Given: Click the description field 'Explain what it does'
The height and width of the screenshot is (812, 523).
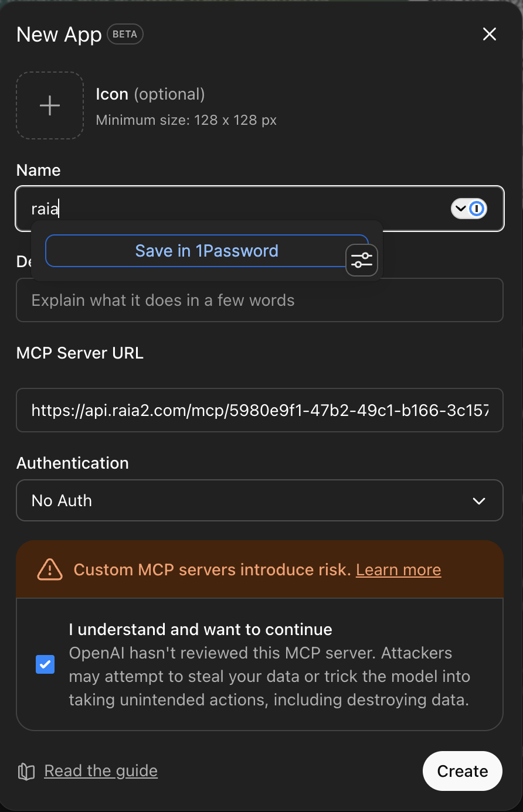Looking at the screenshot, I should click(x=259, y=300).
